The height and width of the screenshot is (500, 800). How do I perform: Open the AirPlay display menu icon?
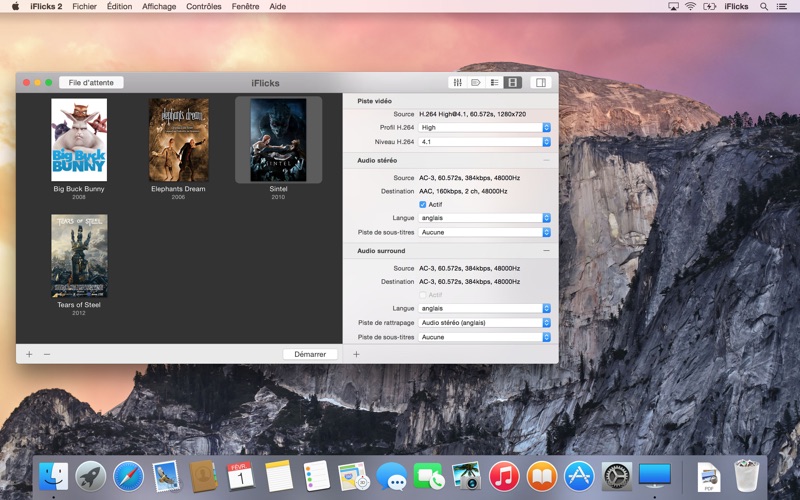coord(673,7)
